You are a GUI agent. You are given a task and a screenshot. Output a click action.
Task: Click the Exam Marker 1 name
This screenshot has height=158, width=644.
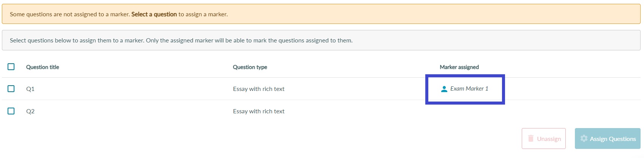(469, 89)
